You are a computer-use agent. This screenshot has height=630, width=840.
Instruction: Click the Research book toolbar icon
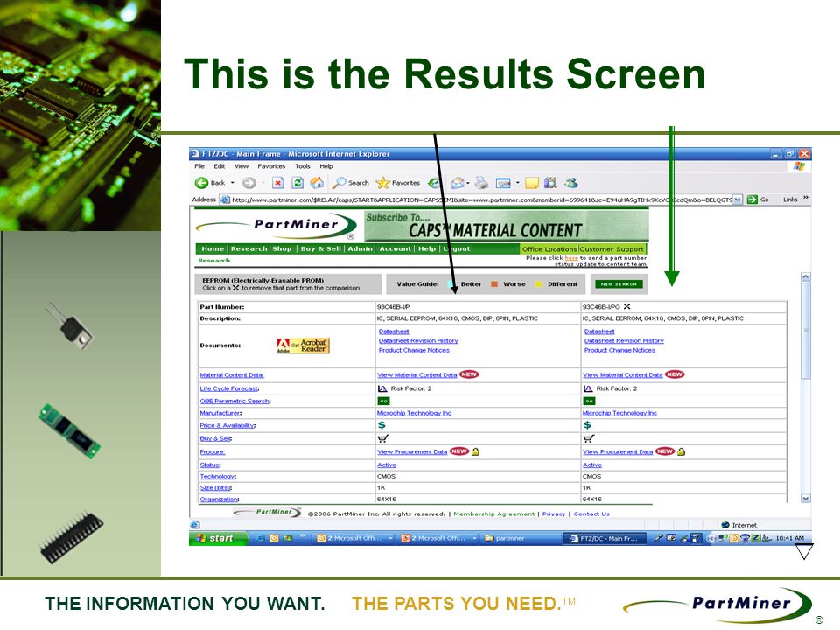click(550, 183)
